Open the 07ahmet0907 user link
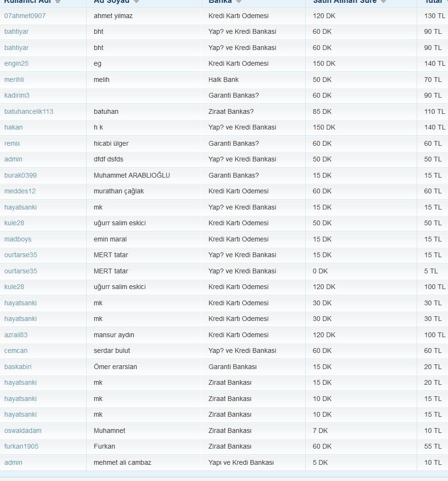This screenshot has height=481, width=448. tap(25, 16)
